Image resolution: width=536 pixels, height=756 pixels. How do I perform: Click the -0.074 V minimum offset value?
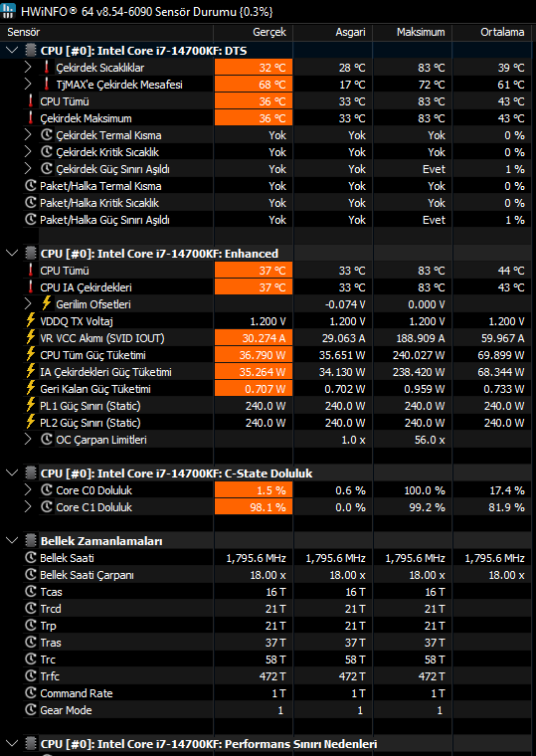pos(346,304)
